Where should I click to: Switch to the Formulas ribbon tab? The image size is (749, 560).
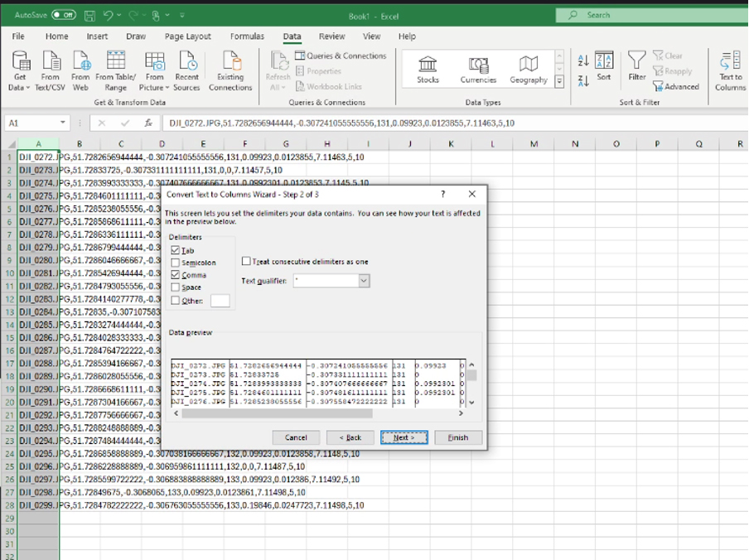247,36
